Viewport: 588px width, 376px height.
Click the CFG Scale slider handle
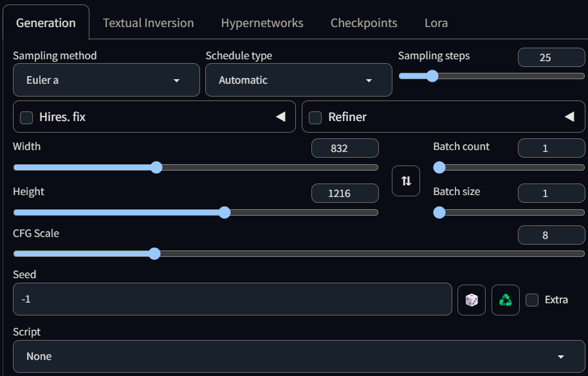[x=154, y=254]
